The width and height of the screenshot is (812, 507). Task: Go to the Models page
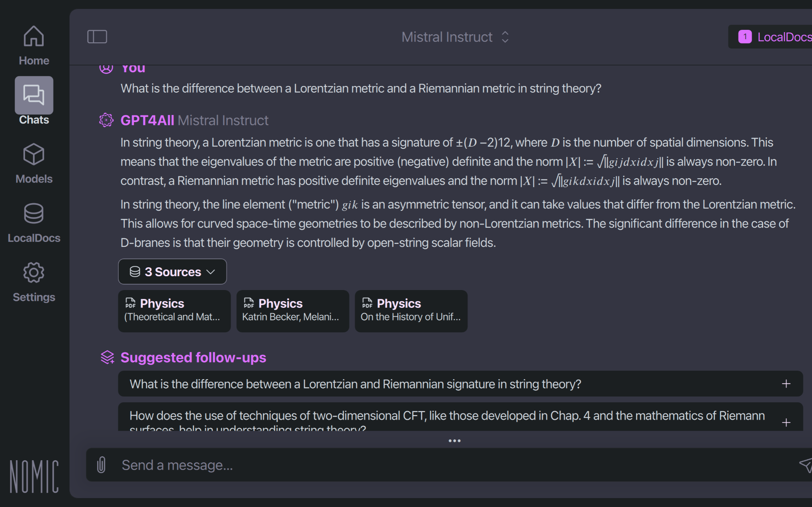pyautogui.click(x=34, y=164)
